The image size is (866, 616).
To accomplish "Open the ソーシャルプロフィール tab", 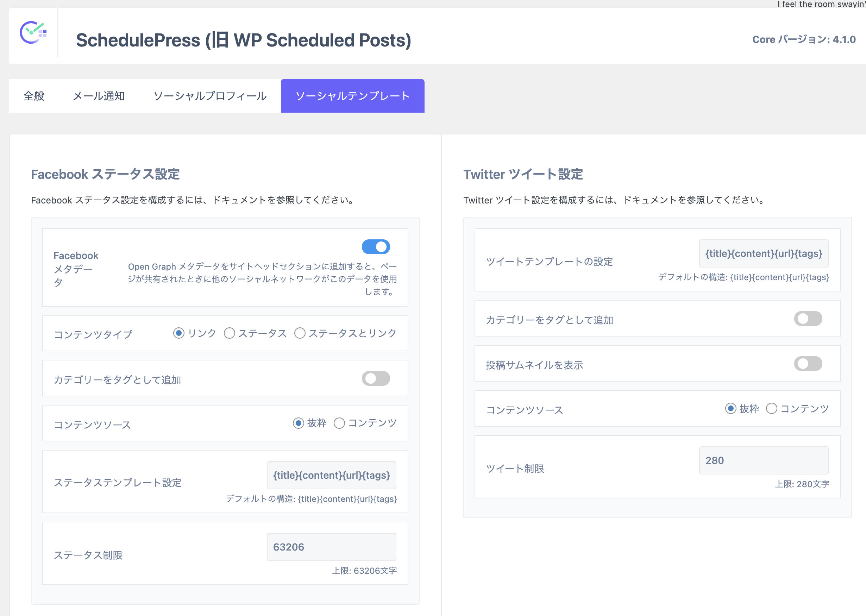I will coord(210,96).
